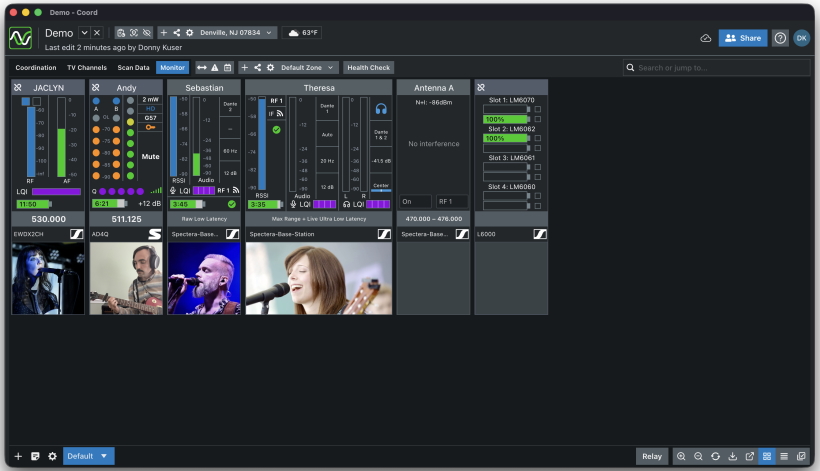This screenshot has width=820, height=471.
Task: Click JACLYN's singer photo thumbnail
Action: coord(48,278)
